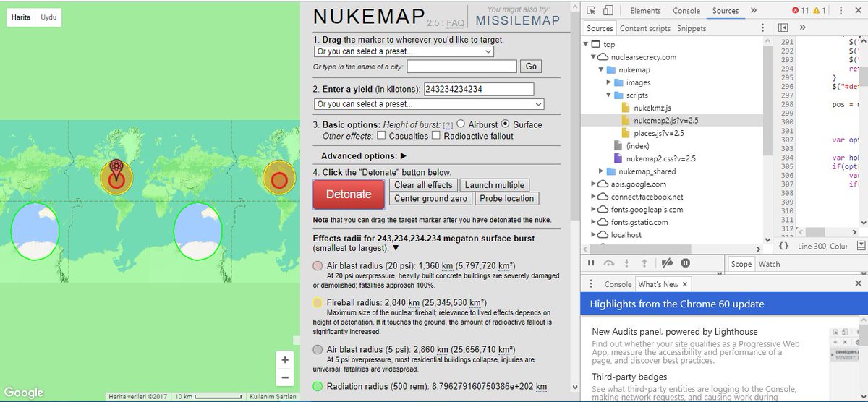This screenshot has width=868, height=402.
Task: Deactivate breakpoints icon
Action: (x=668, y=264)
